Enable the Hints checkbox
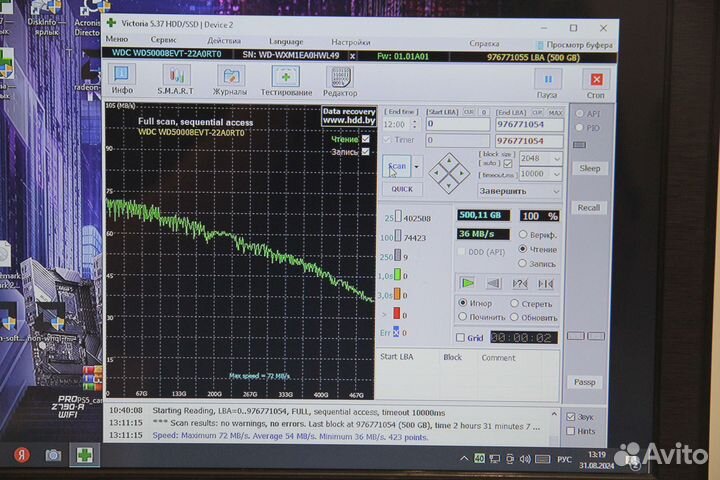Image resolution: width=720 pixels, height=480 pixels. pyautogui.click(x=571, y=431)
